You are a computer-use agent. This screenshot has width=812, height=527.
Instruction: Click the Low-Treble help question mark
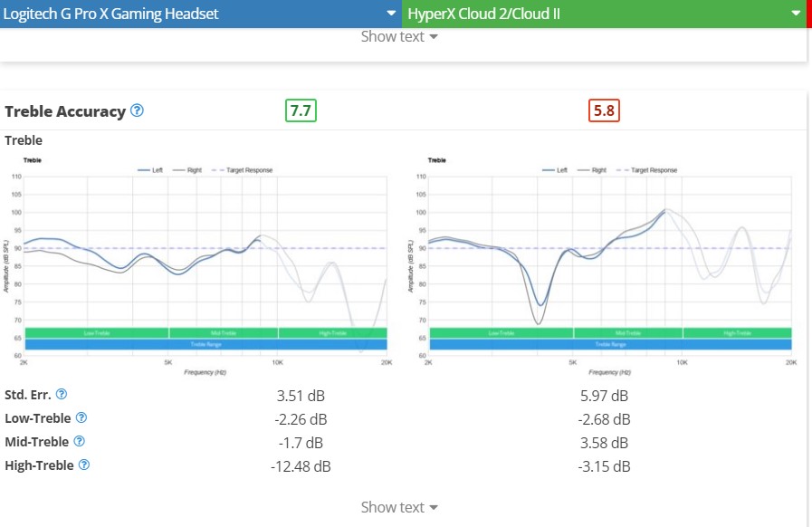pyautogui.click(x=81, y=417)
